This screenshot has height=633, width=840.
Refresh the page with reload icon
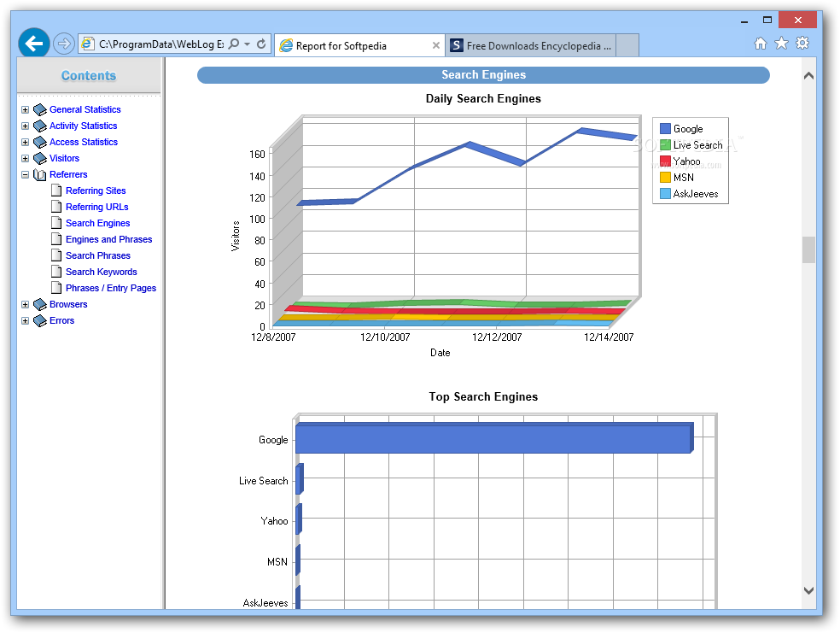(261, 44)
